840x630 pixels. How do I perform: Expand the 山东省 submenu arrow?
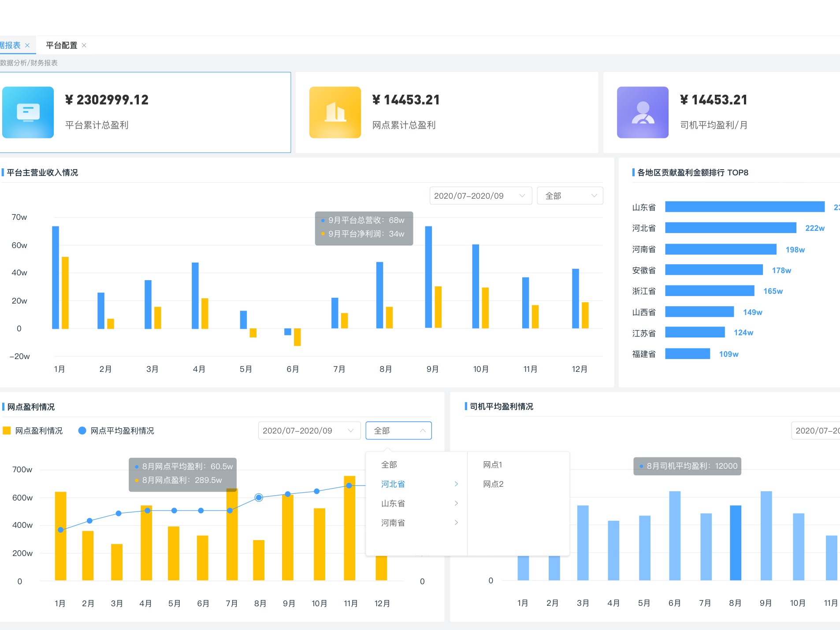(456, 503)
